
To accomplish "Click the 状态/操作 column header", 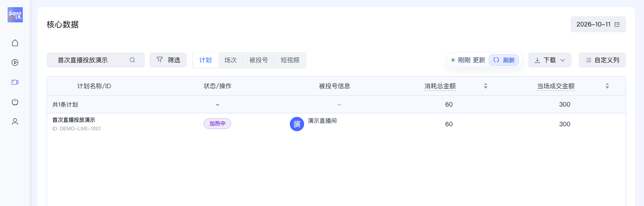I will click(217, 86).
